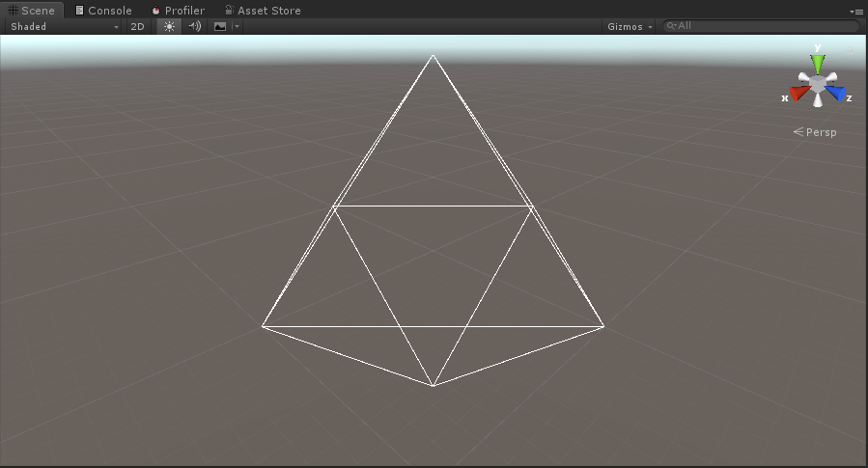Screen dimensions: 868x468
Task: Click the red X axis cone on gizmo
Action: click(799, 93)
